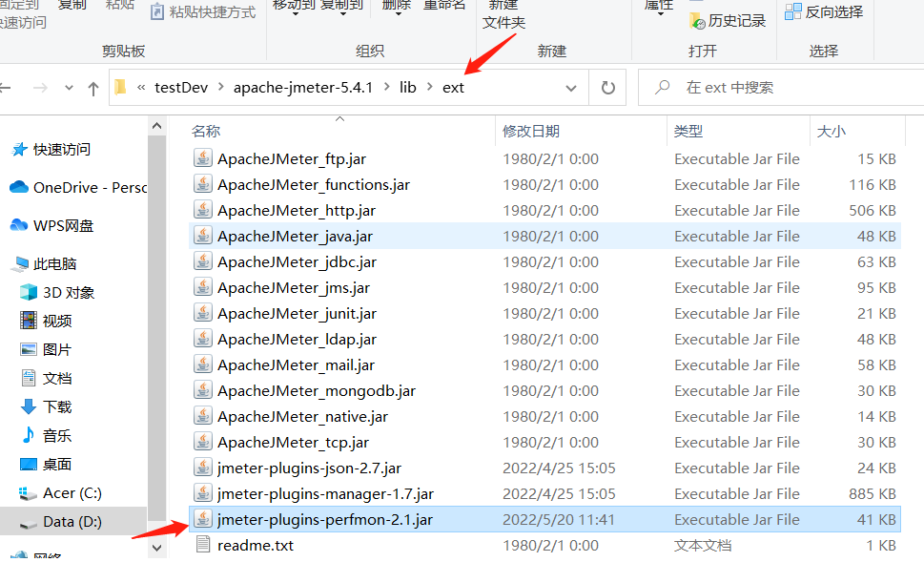924x562 pixels.
Task: Click the WPS网盘 cloud icon
Action: pos(19,224)
